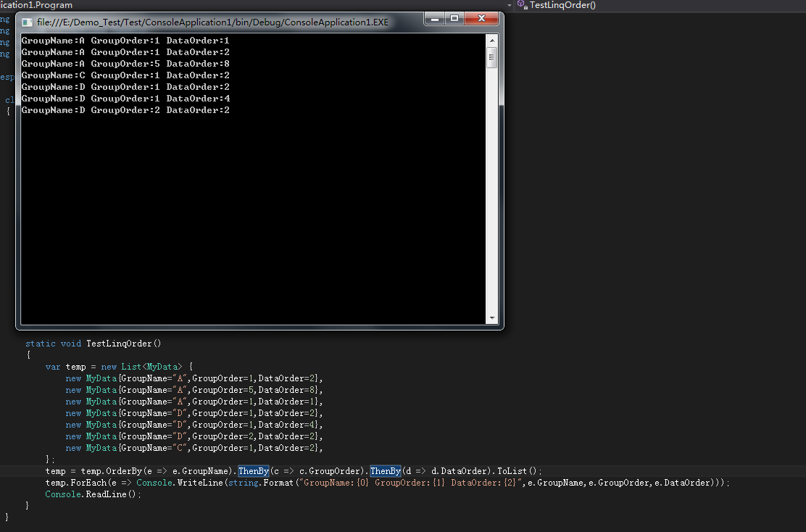Open the ConsoleApplication1.Program class dropdown arrow

click(x=510, y=5)
